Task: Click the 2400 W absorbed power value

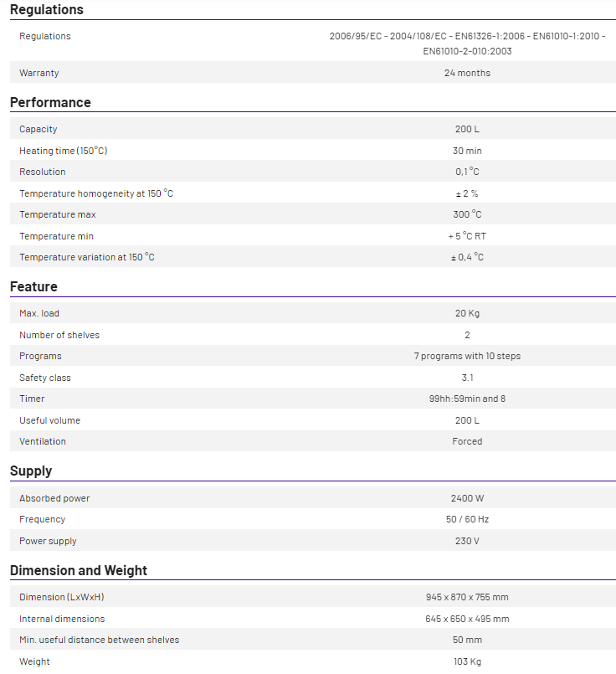Action: [467, 498]
